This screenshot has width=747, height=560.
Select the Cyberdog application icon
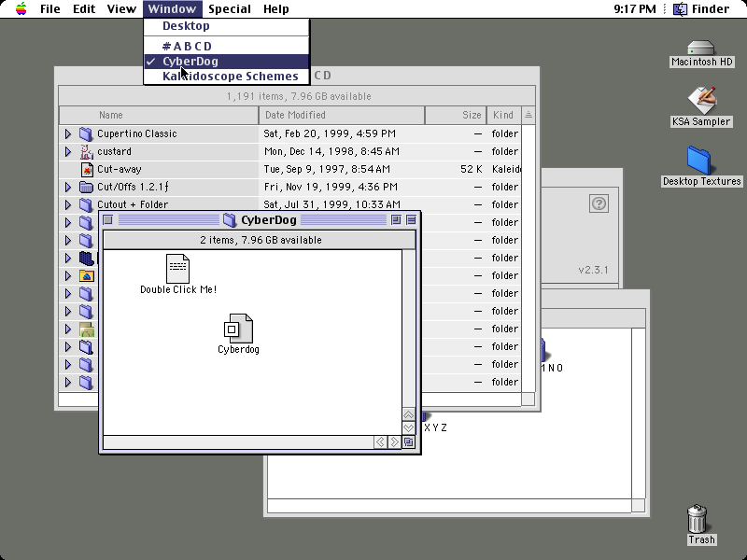[x=238, y=329]
